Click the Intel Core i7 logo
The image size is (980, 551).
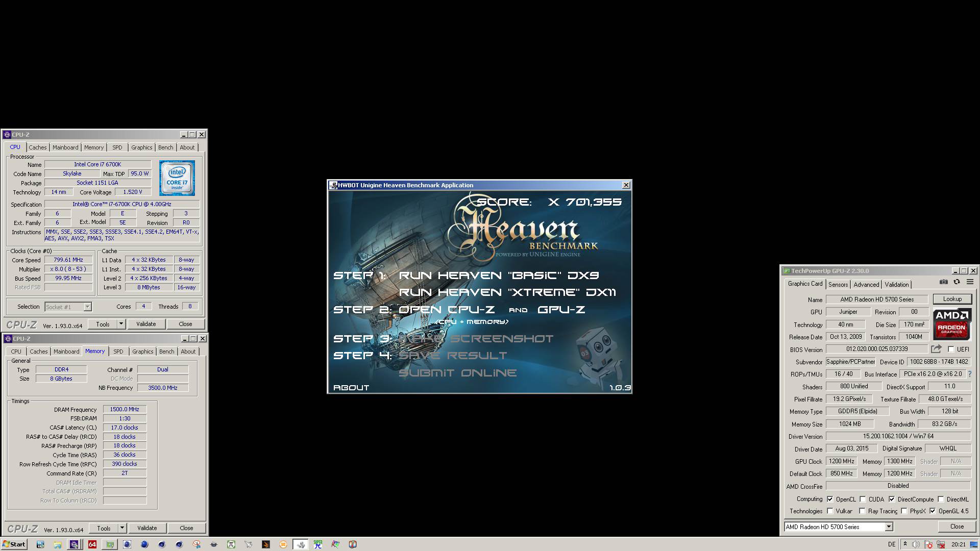point(177,178)
